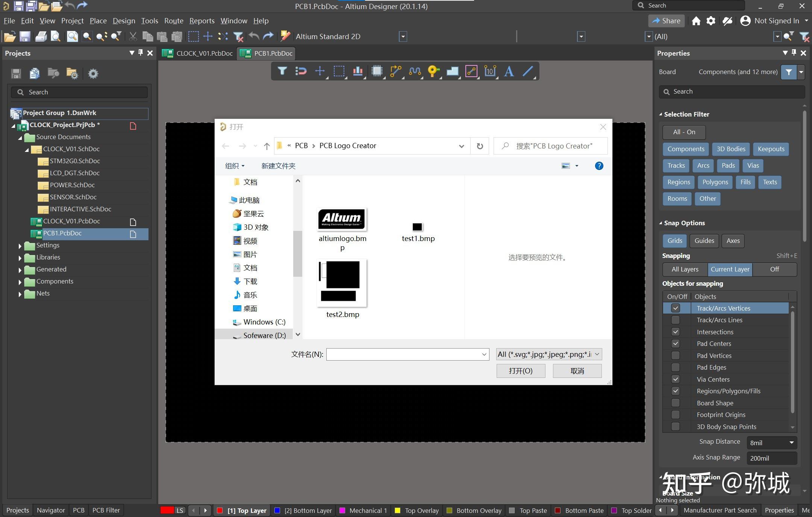This screenshot has height=517, width=812.
Task: Click the Home icon beside Share
Action: coord(696,21)
